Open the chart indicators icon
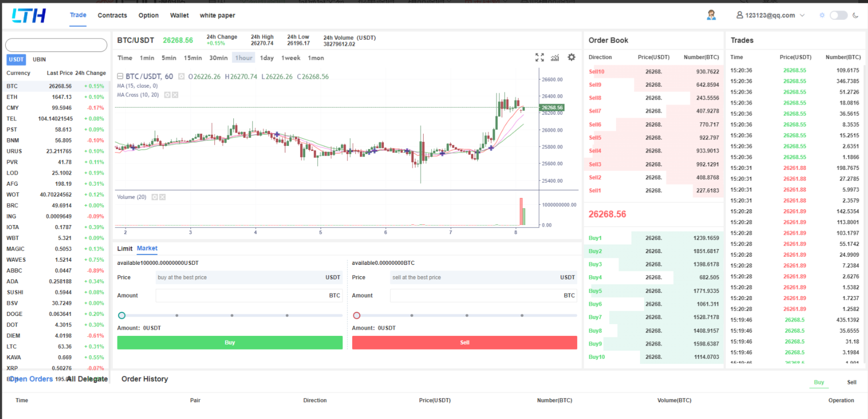The image size is (868, 419). coord(555,58)
